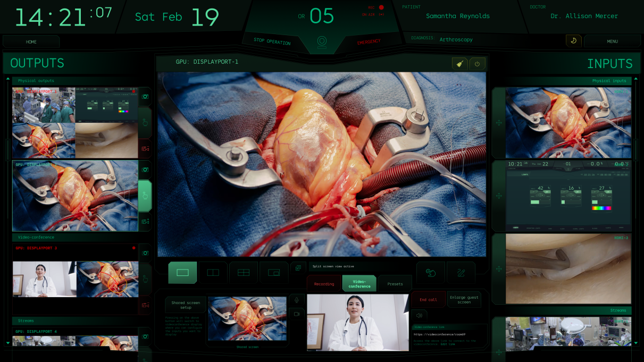
Task: Activate the touch pointer tool
Action: click(431, 272)
